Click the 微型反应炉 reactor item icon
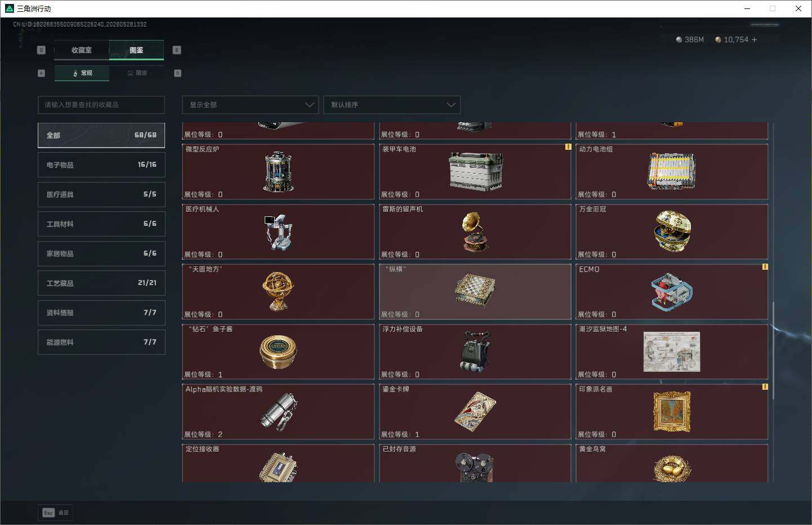Screen dimensions: 812x525 [x=278, y=171]
